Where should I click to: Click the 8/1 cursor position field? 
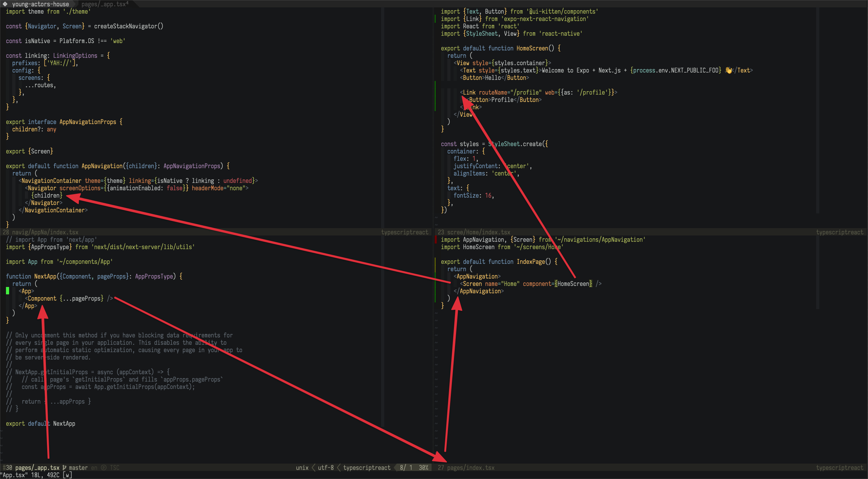(x=406, y=467)
